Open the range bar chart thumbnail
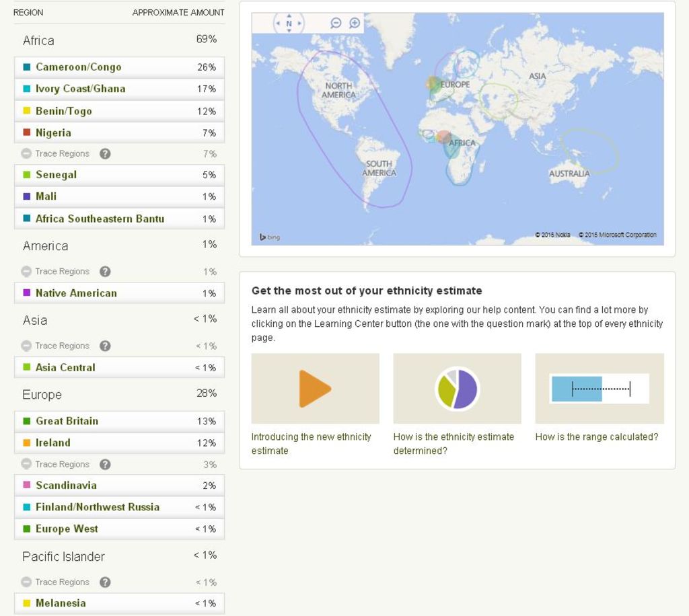This screenshot has height=616, width=689. pos(600,389)
